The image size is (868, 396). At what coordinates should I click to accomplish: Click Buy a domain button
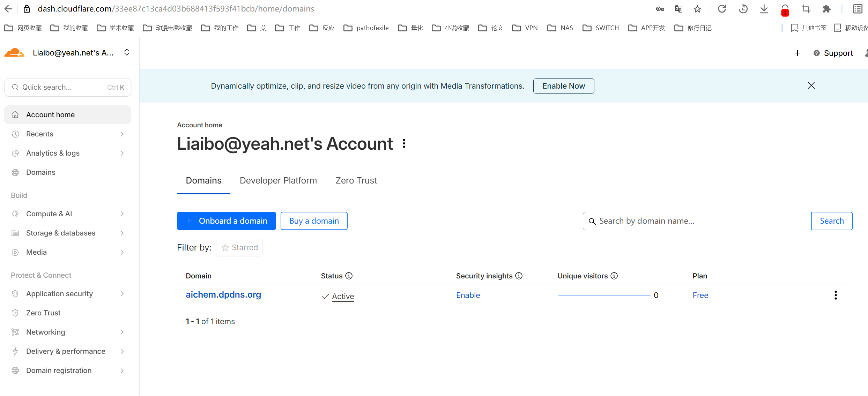(314, 221)
